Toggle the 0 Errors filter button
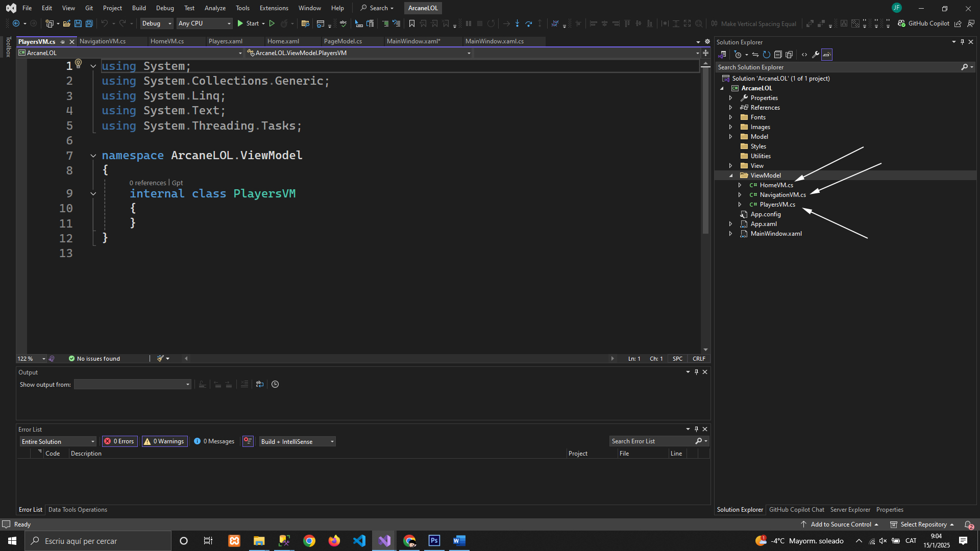 [x=120, y=441]
